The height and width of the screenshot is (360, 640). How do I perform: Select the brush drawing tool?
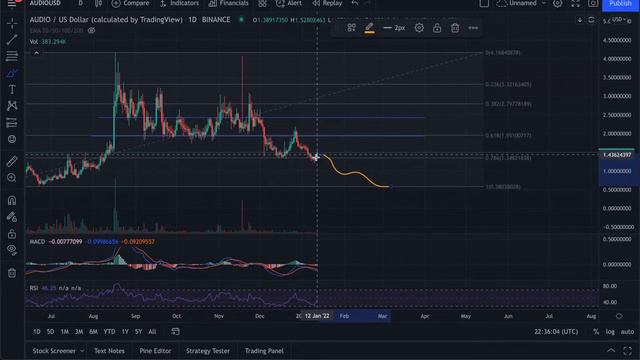pos(12,73)
